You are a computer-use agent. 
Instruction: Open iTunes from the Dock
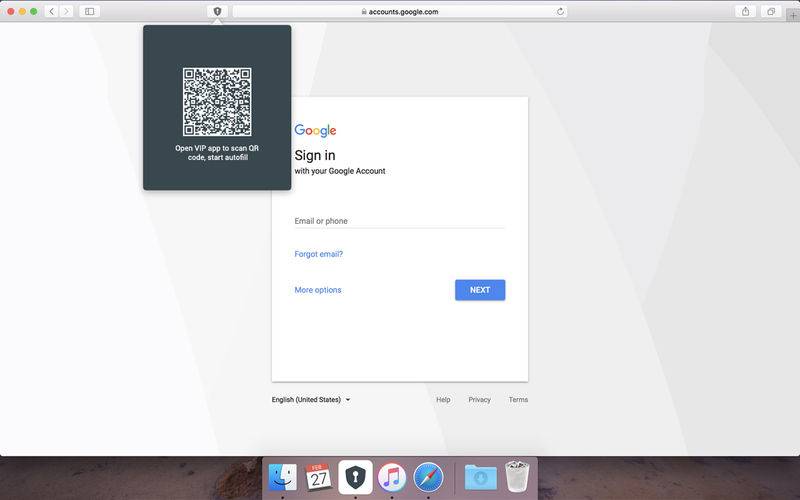coord(391,477)
